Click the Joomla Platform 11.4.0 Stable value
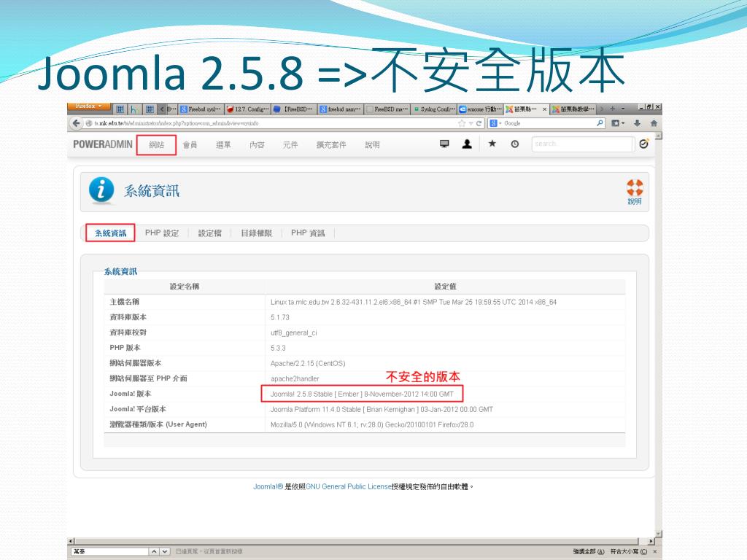Screen dimensions: 747x560 pyautogui.click(x=382, y=410)
